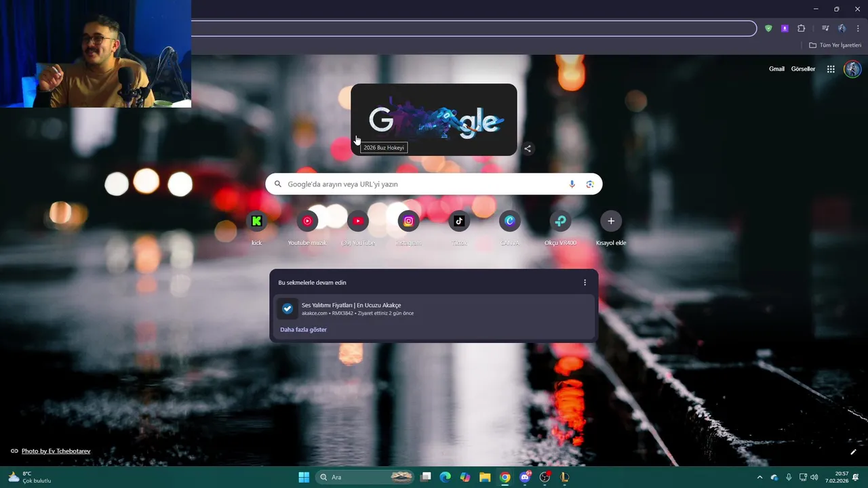Viewport: 868px width, 488px height.
Task: Open the green shield adblock extension
Action: point(768,28)
